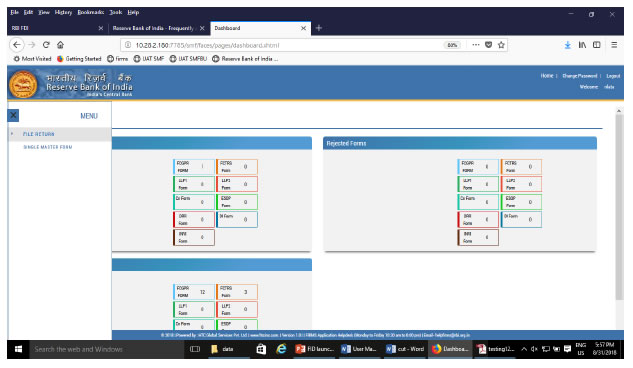Click the Logout link
Viewport: 633px width, 368px height.
click(613, 76)
